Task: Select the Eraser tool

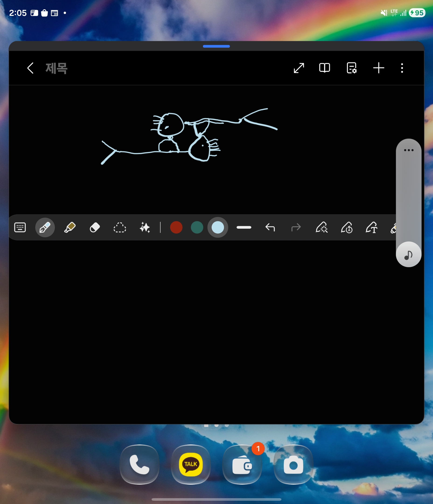Action: pyautogui.click(x=95, y=227)
